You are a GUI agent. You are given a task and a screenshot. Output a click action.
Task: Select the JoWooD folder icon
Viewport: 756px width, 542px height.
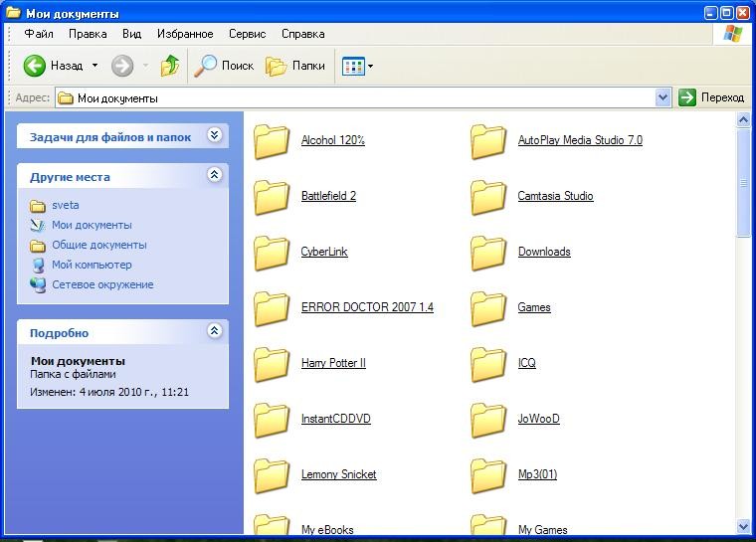click(488, 420)
